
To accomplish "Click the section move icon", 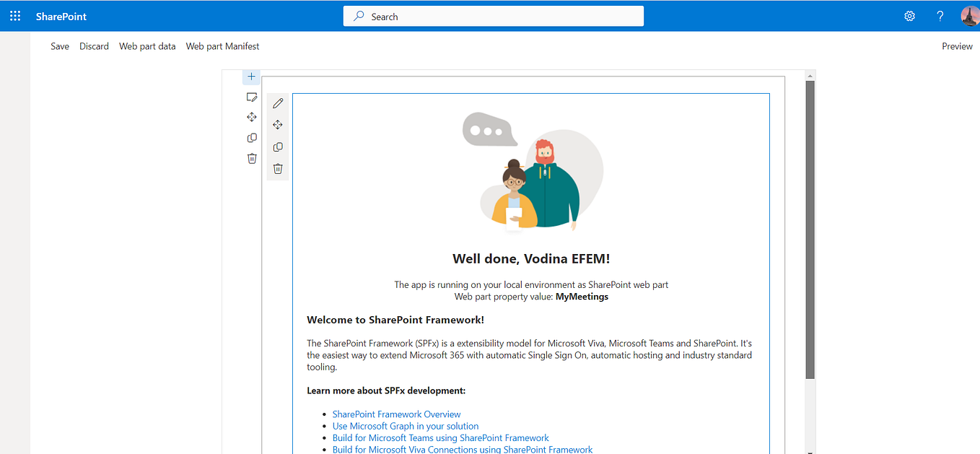I will coord(252,116).
